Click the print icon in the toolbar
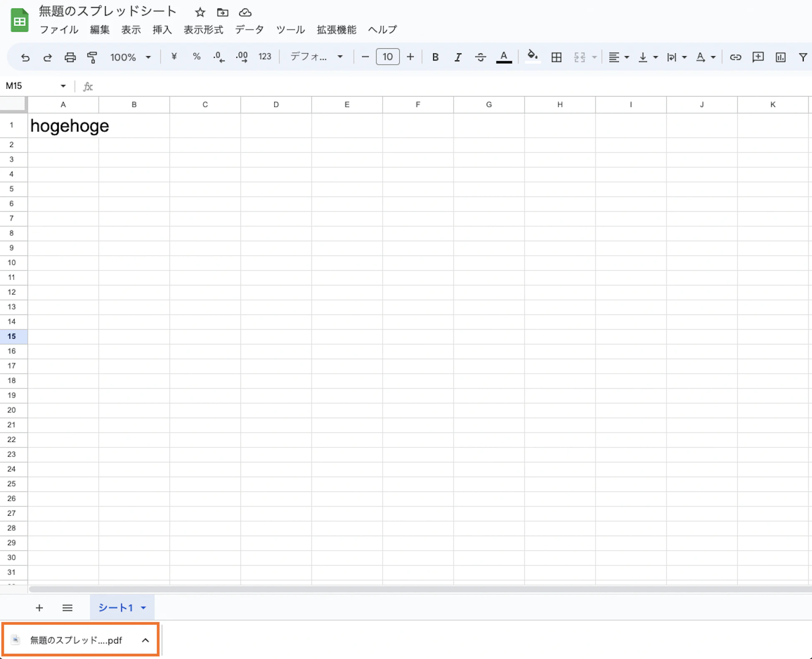Screen dimensions: 812x659 70,57
